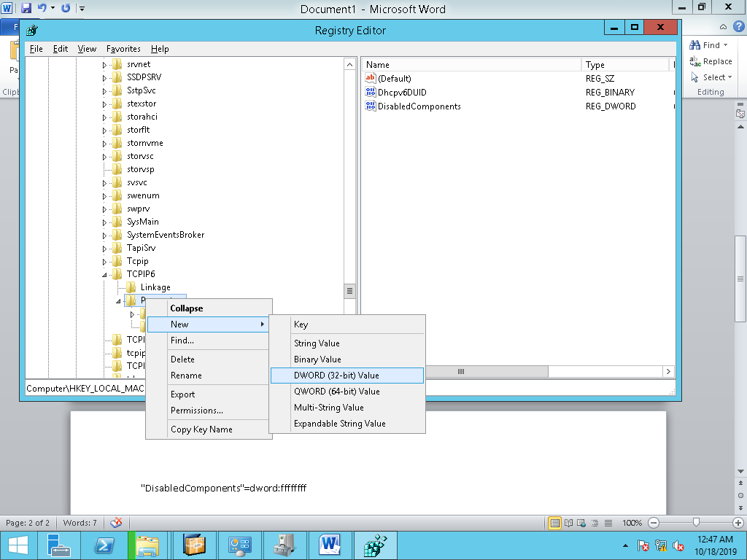This screenshot has width=747, height=560.
Task: Click the Dhcpv6DUID binary value icon
Action: [370, 92]
